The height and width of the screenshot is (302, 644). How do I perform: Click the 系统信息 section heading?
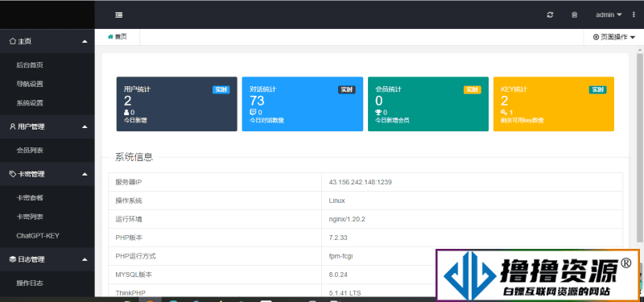pos(134,156)
